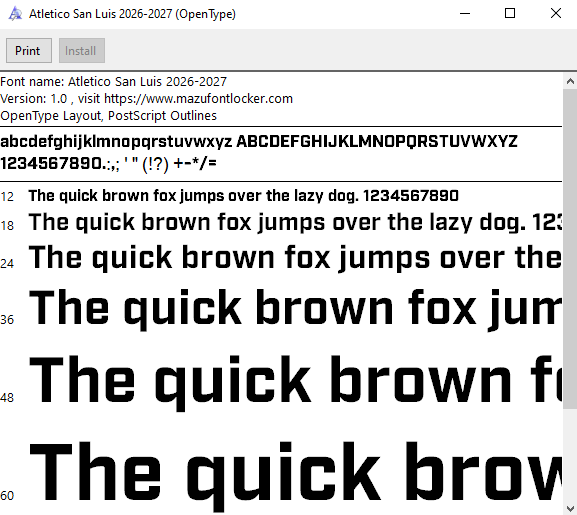
Task: Click the 60 size label
Action: (x=7, y=496)
